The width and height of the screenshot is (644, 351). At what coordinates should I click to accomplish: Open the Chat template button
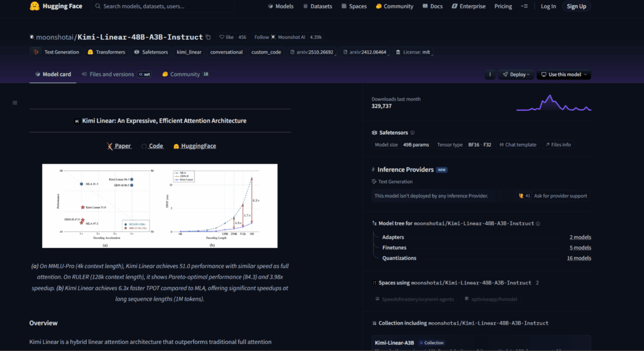pos(518,145)
